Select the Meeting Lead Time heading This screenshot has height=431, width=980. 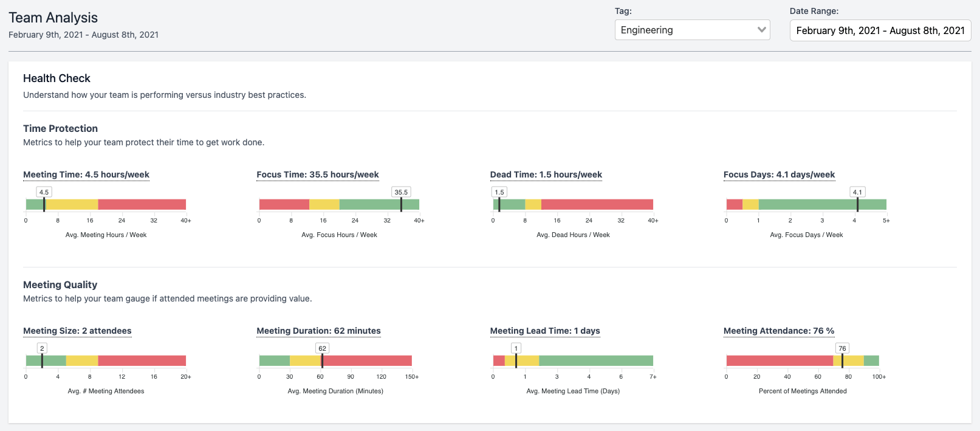545,331
